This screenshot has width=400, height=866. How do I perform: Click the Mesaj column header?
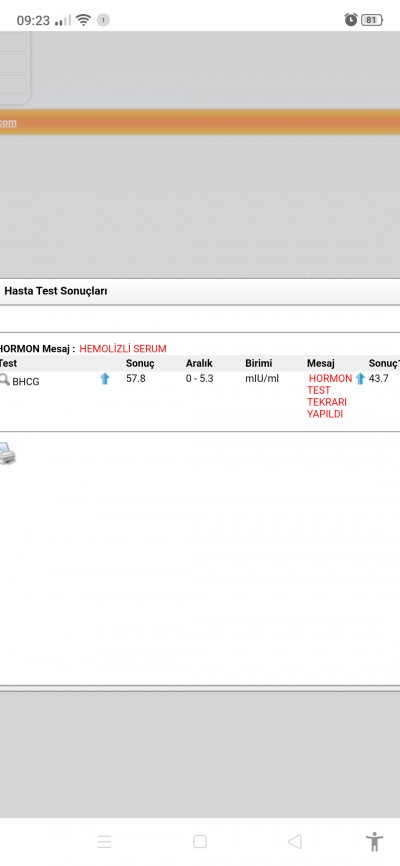pos(321,363)
